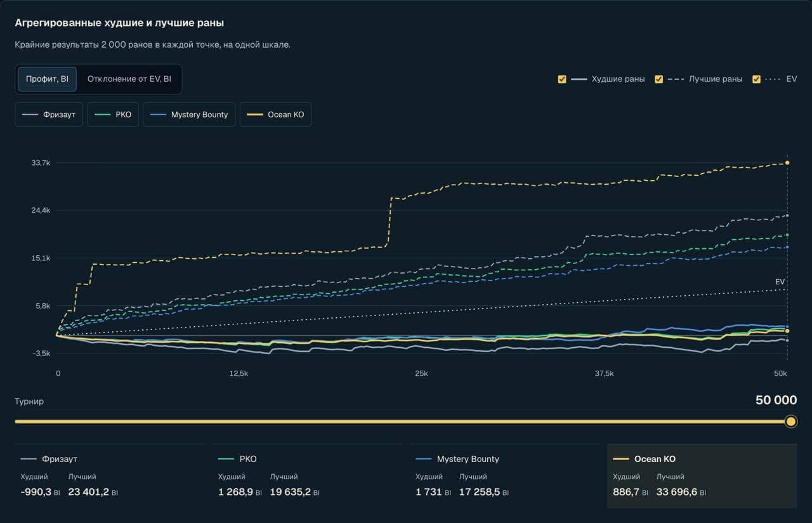Viewport: 812px width, 523px height.
Task: Select the Mystery Bounty summary card
Action: tap(504, 476)
